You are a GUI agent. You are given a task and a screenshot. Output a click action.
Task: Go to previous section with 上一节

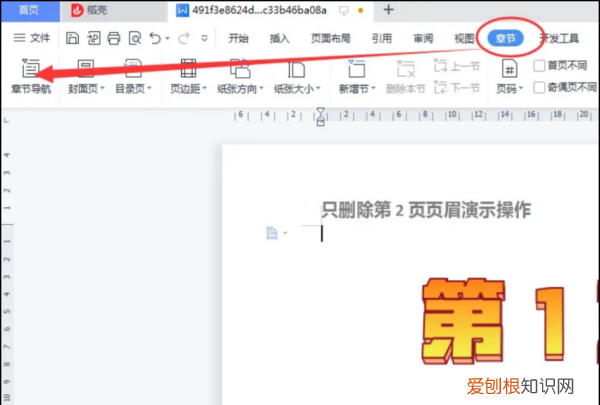457,66
